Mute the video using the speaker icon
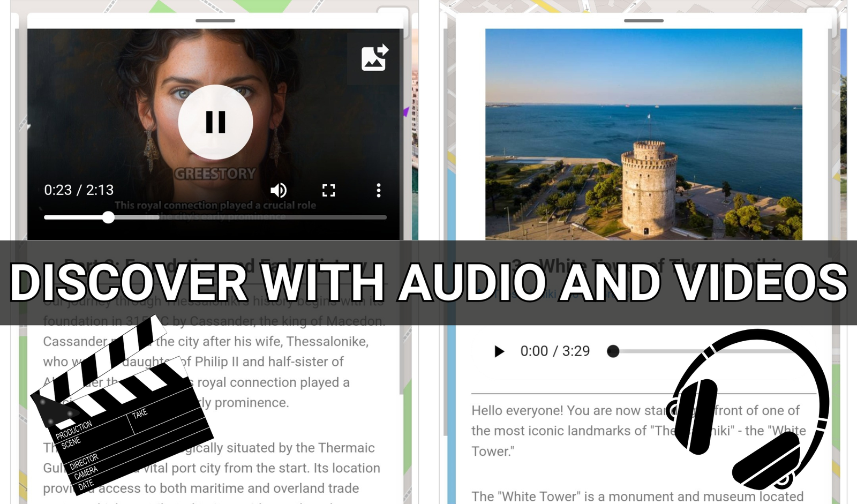Image resolution: width=857 pixels, height=504 pixels. click(279, 190)
